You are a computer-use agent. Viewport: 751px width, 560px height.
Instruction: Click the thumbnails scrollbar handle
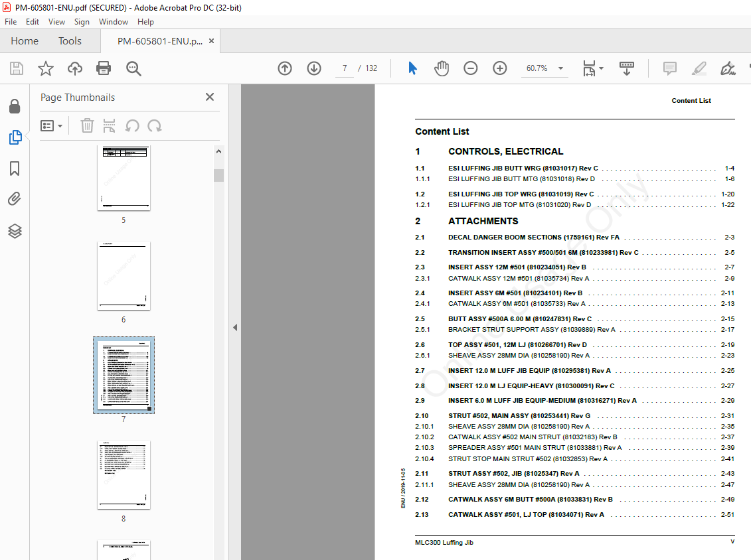218,175
